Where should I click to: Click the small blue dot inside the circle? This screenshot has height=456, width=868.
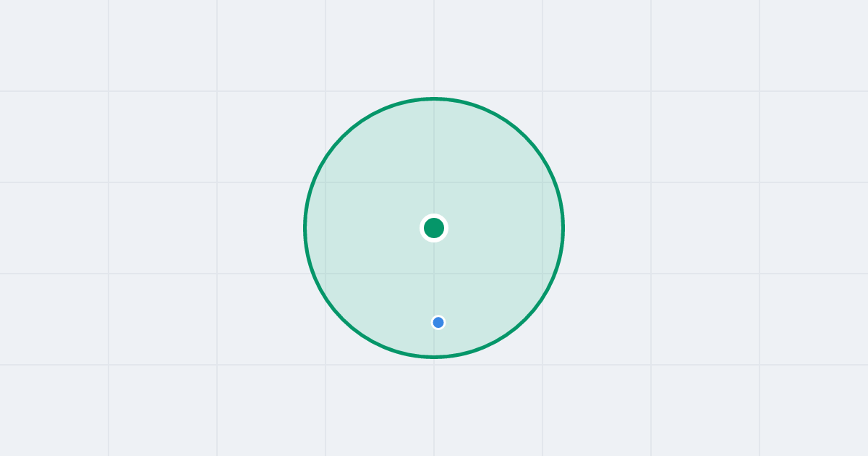point(438,322)
